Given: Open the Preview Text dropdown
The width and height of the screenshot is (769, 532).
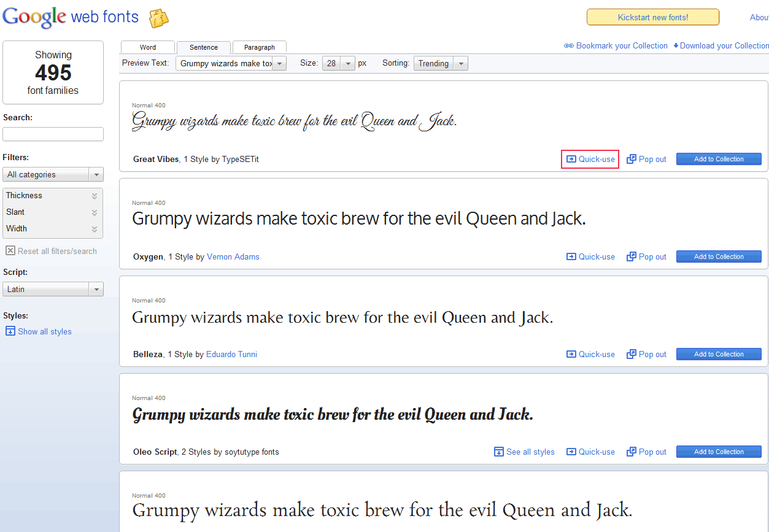Looking at the screenshot, I should tap(231, 63).
